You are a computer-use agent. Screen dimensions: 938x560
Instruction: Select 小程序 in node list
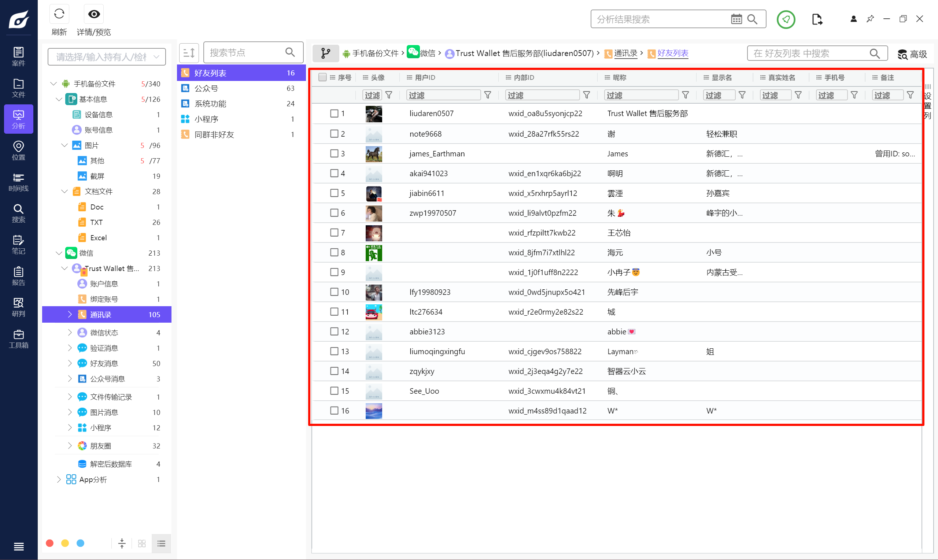pyautogui.click(x=241, y=119)
